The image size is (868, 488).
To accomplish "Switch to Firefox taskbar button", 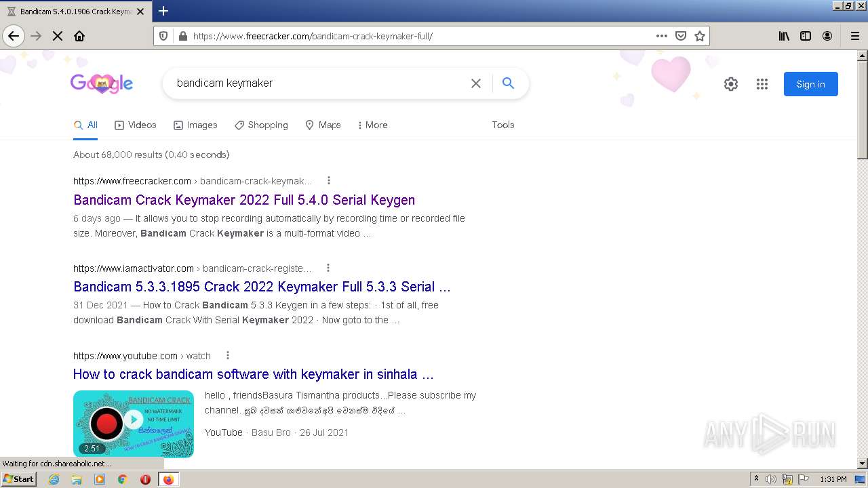I will 168,479.
